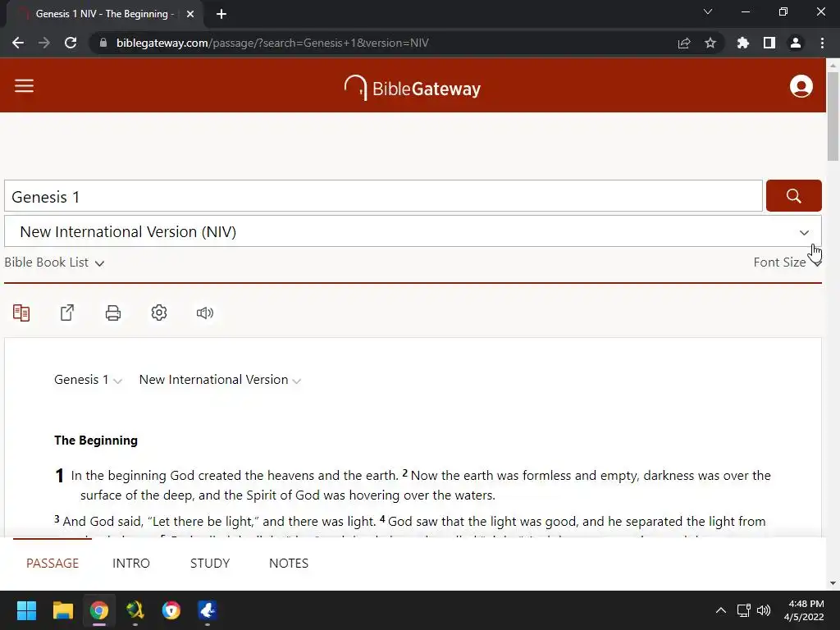Open File Explorer from taskbar

[62, 610]
